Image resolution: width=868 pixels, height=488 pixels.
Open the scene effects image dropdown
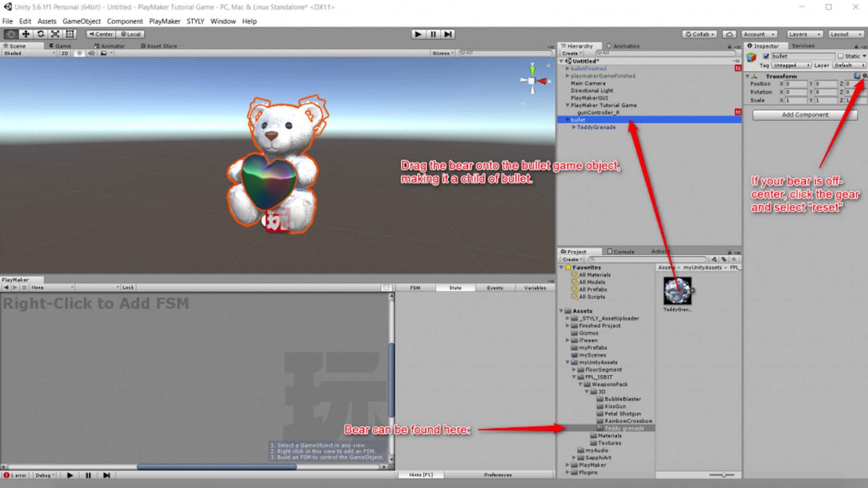pyautogui.click(x=106, y=53)
